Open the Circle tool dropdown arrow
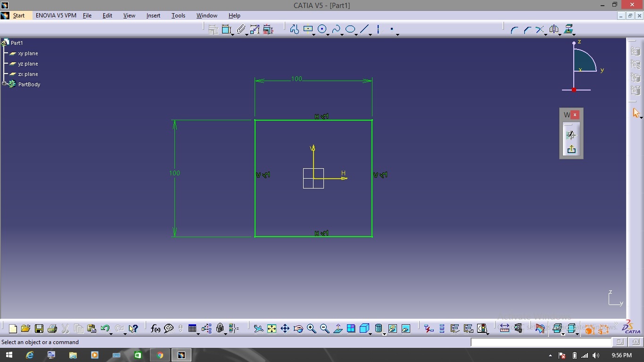 pos(328,34)
